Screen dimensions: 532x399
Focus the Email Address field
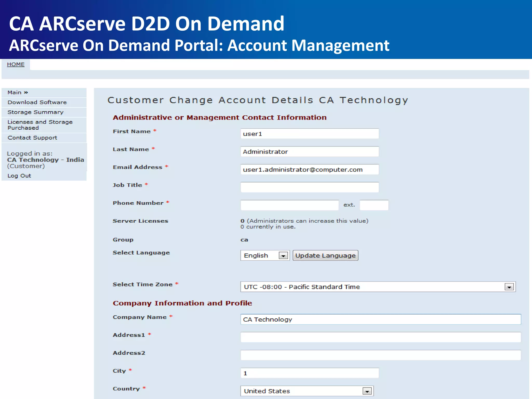(309, 170)
